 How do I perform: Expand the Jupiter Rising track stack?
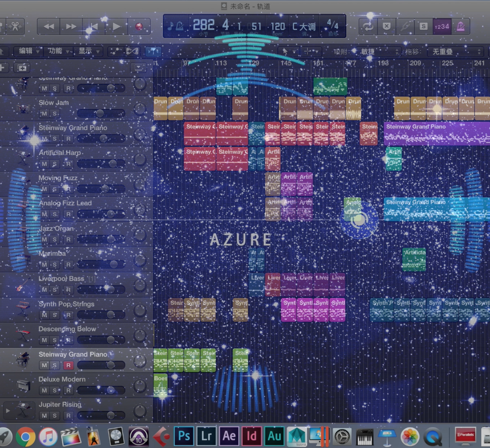click(8, 411)
